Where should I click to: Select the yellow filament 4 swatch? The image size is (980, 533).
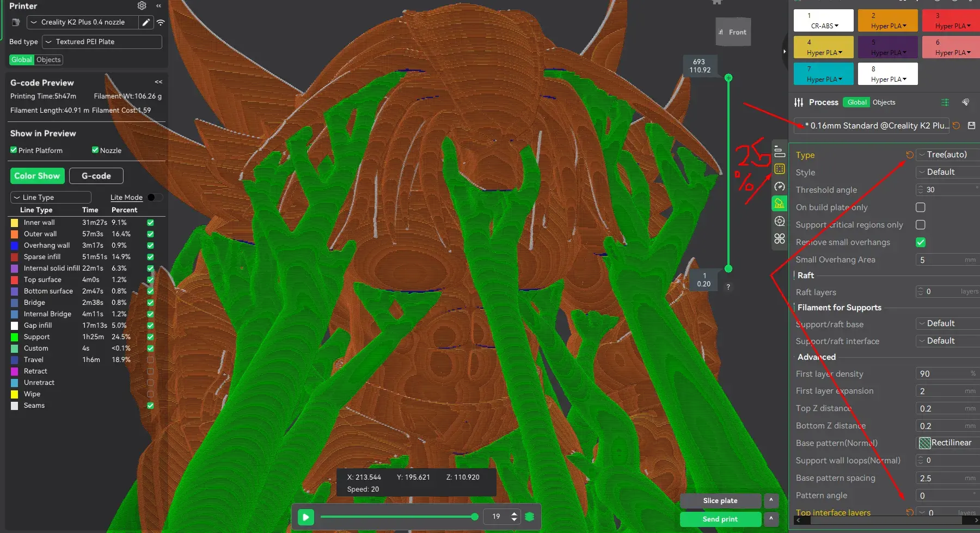[823, 47]
